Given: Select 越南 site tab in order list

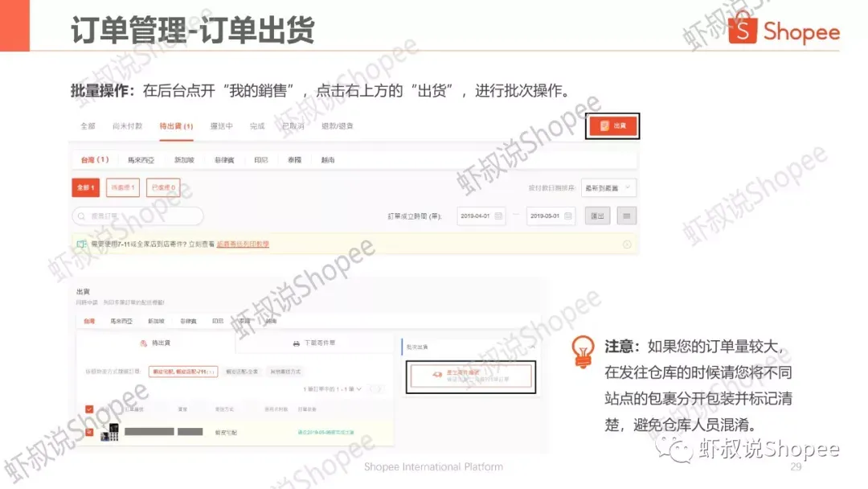Looking at the screenshot, I should 328,160.
